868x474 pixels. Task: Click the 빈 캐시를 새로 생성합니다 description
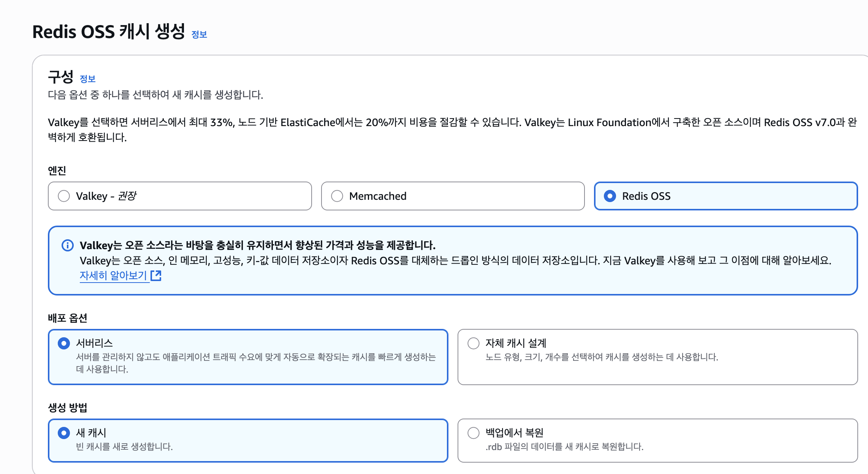124,447
